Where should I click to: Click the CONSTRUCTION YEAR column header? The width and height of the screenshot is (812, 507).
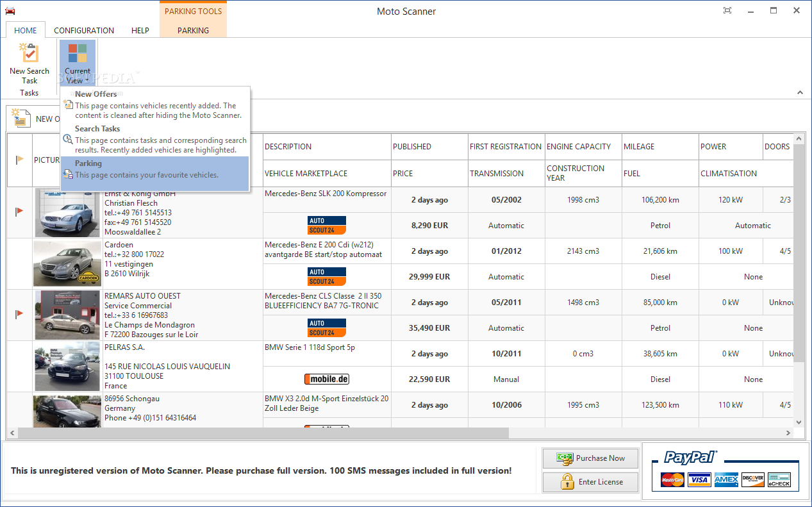click(583, 174)
